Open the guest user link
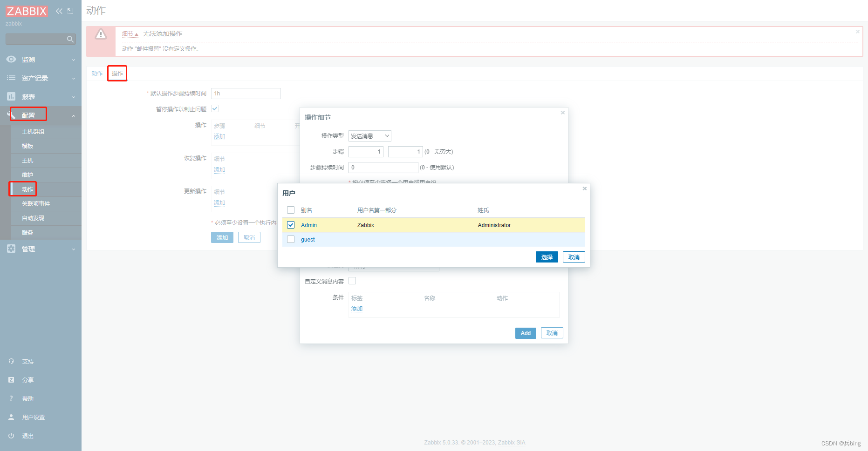Image resolution: width=868 pixels, height=451 pixels. click(x=308, y=239)
